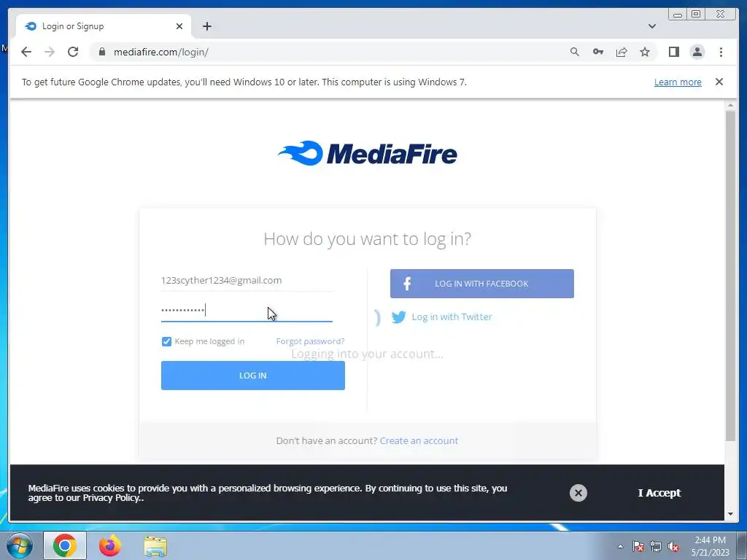Screen dimensions: 747x560
Task: Uncheck the Keep me logged in checkbox
Action: [x=166, y=341]
